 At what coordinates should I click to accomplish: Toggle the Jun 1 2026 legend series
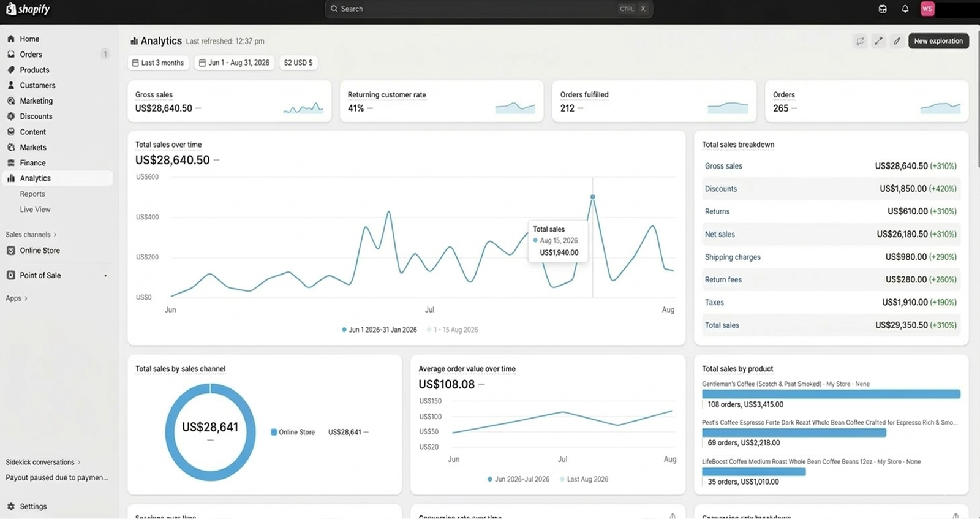click(x=379, y=330)
